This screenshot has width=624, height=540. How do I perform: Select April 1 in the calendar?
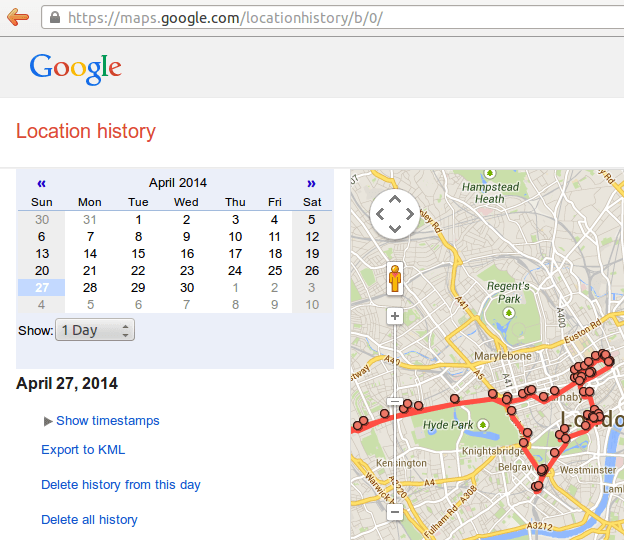[138, 220]
